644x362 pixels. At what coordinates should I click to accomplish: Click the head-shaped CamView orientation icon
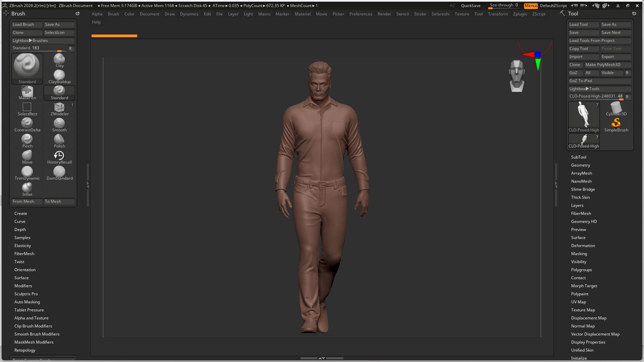(x=517, y=76)
